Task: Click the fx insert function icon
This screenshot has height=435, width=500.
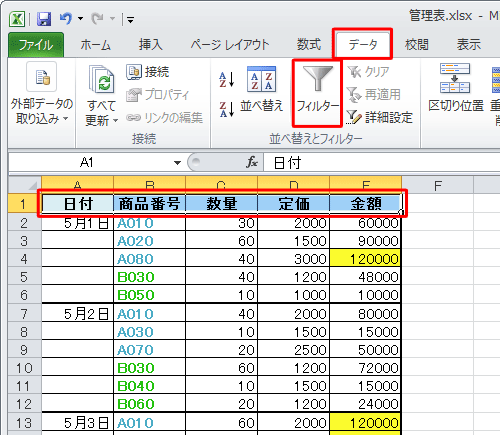Action: point(252,162)
